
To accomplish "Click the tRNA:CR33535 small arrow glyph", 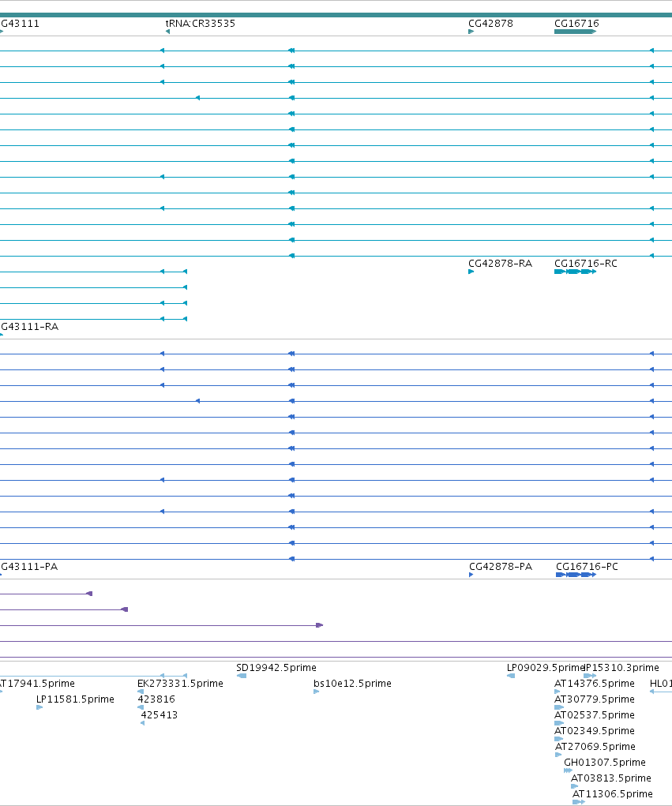I will [167, 32].
